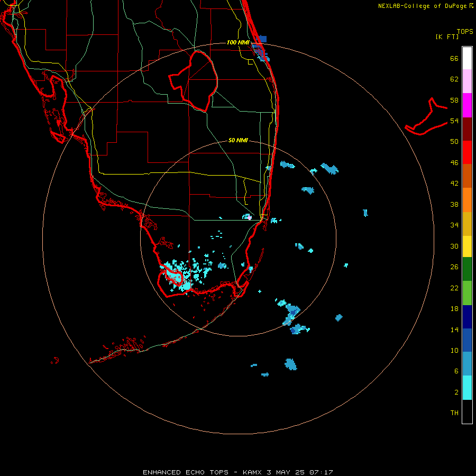Image resolution: width=476 pixels, height=476 pixels.
Task: Click the legend value "50"
Action: 454,142
